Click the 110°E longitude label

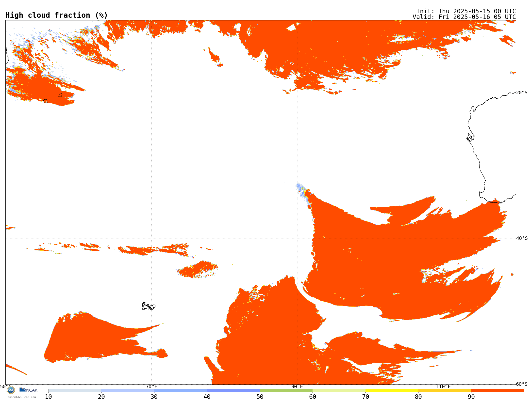coord(443,386)
